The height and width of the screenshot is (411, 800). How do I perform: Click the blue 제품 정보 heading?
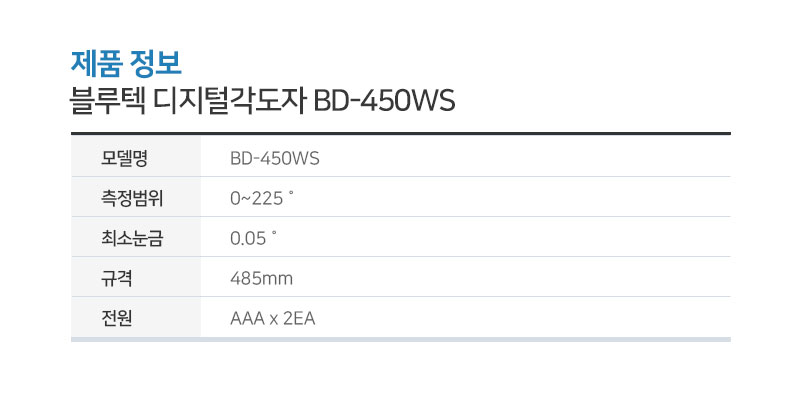tap(126, 63)
